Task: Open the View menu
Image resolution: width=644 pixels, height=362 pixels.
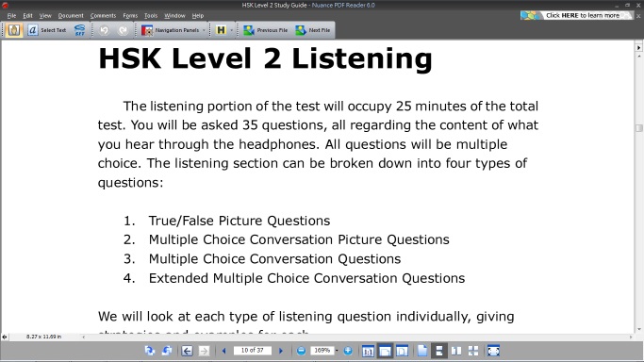Action: click(45, 16)
